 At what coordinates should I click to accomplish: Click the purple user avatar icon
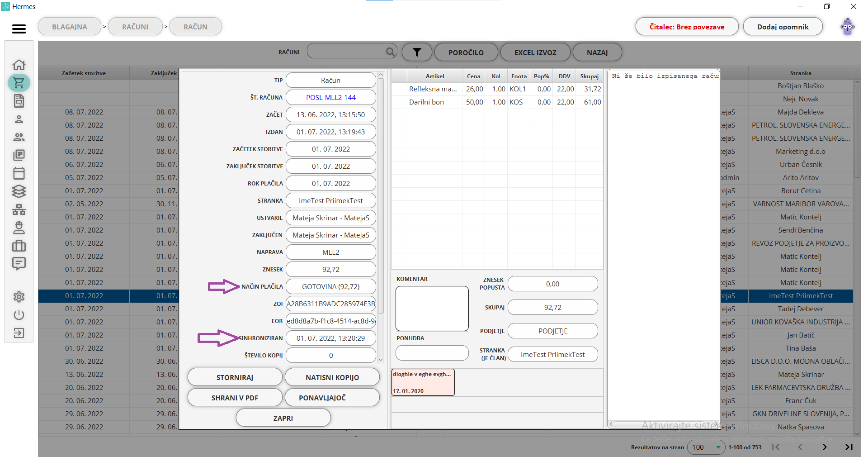pos(848,27)
